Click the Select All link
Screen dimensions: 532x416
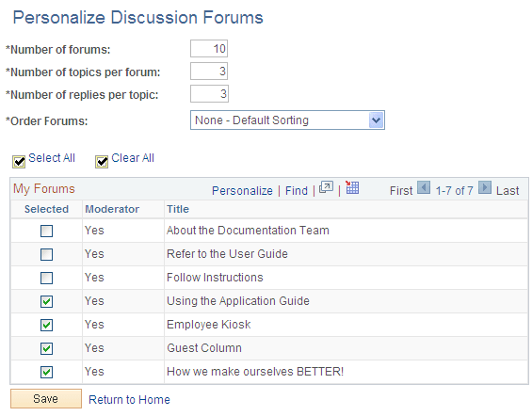(52, 158)
